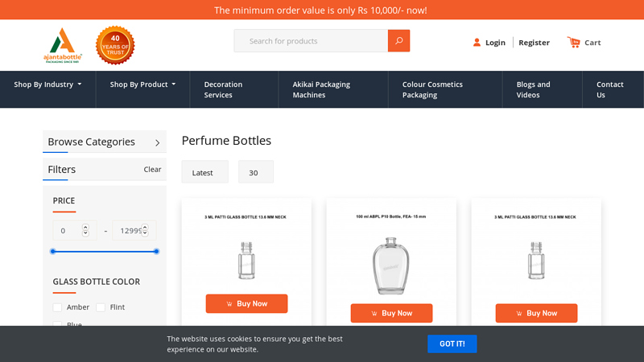Click the Ajanta Bottle logo

[x=63, y=45]
